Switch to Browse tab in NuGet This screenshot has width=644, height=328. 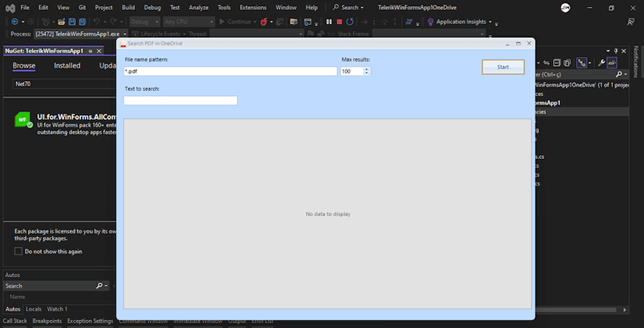(x=23, y=66)
